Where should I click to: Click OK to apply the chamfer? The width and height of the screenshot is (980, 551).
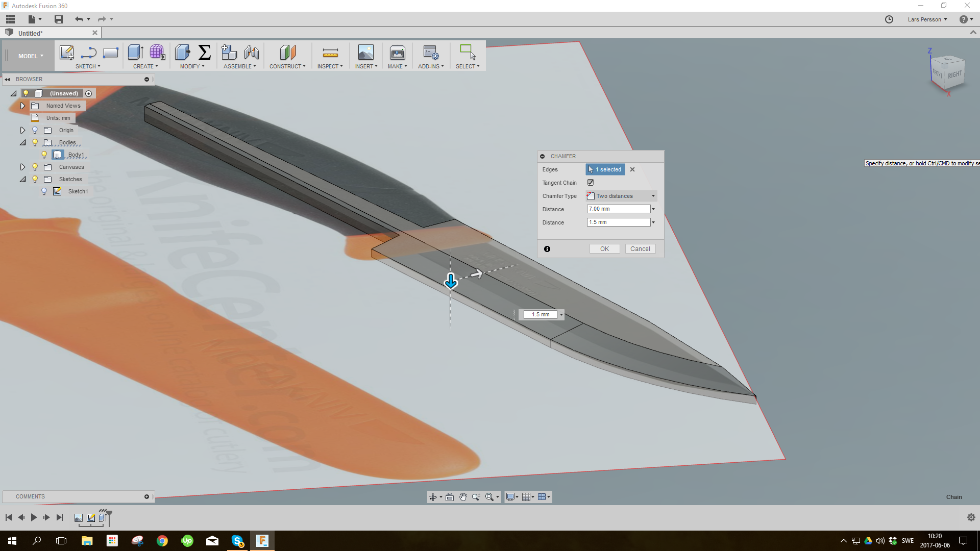(604, 248)
